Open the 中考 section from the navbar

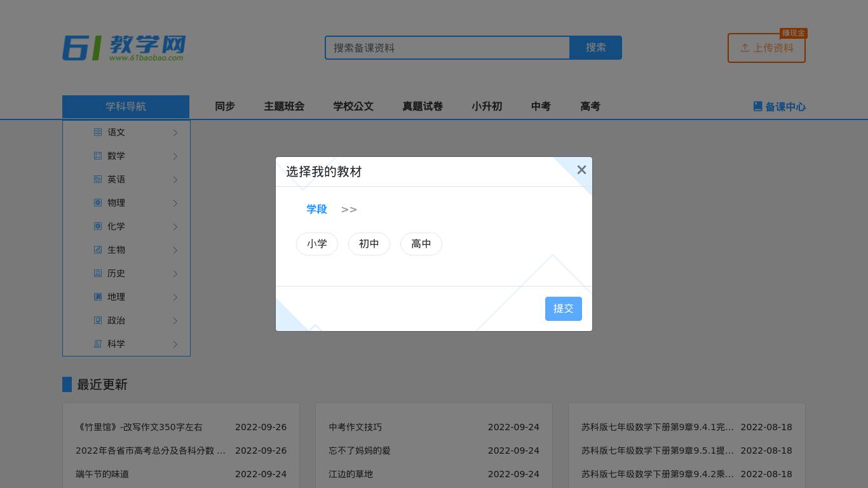pyautogui.click(x=541, y=106)
